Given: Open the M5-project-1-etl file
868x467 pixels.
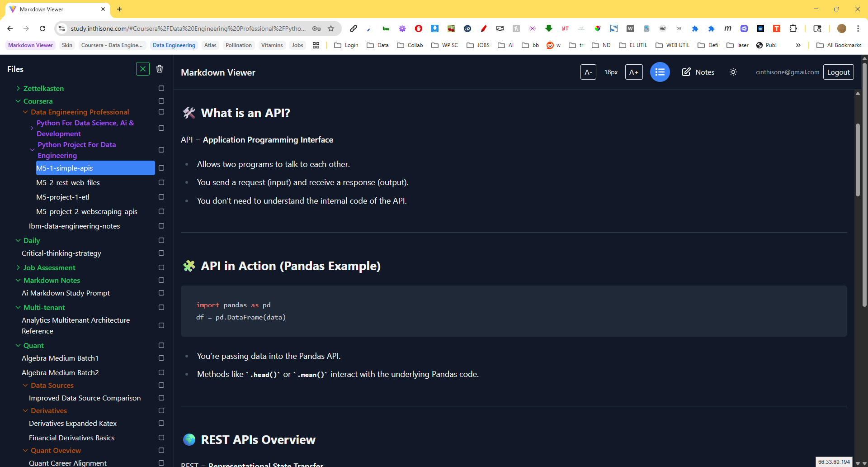Looking at the screenshot, I should point(63,197).
